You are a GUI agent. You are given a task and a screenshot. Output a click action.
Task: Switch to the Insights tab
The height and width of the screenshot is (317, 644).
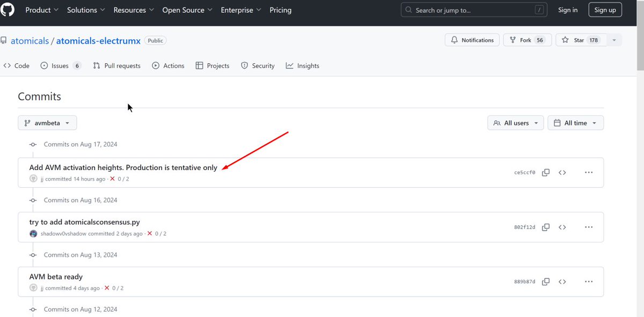click(x=303, y=66)
